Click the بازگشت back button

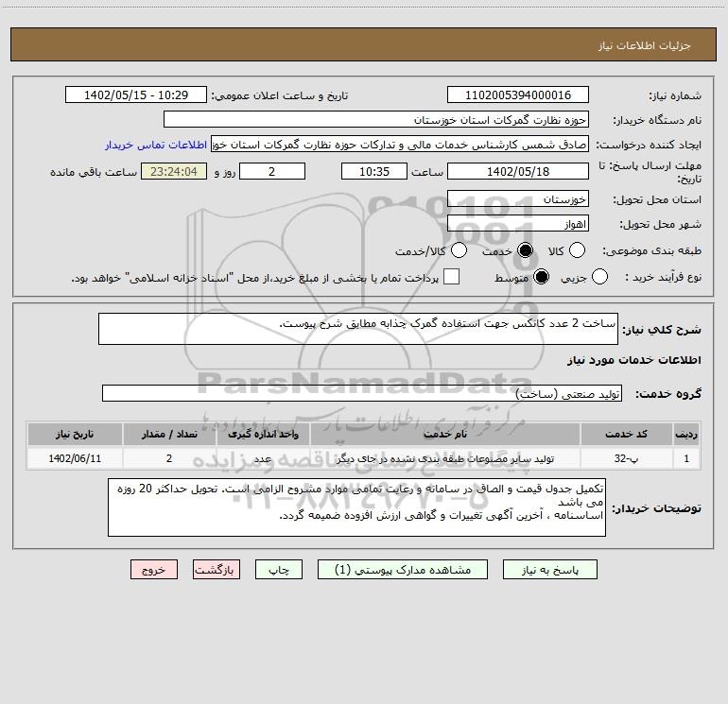217,570
